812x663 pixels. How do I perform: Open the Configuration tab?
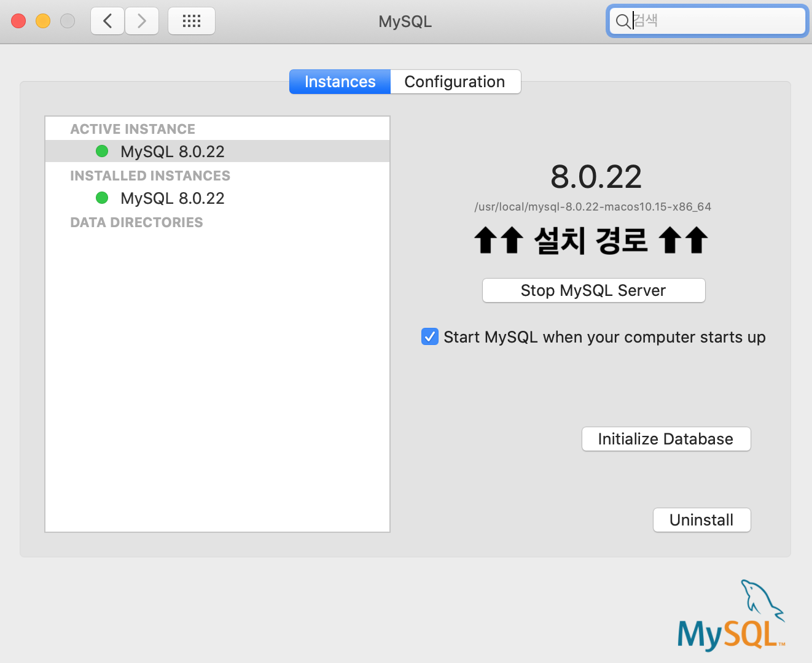[x=455, y=82]
